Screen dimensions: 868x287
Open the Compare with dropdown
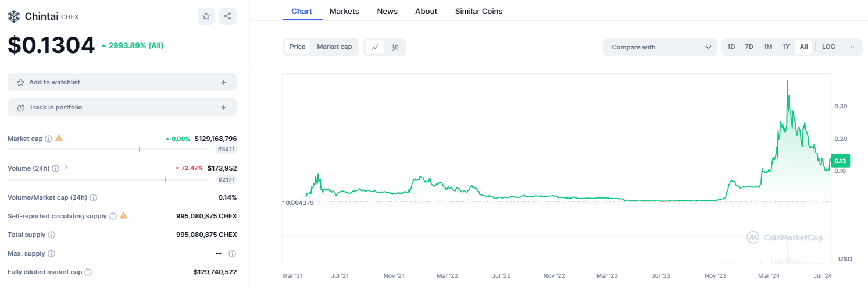coord(660,47)
